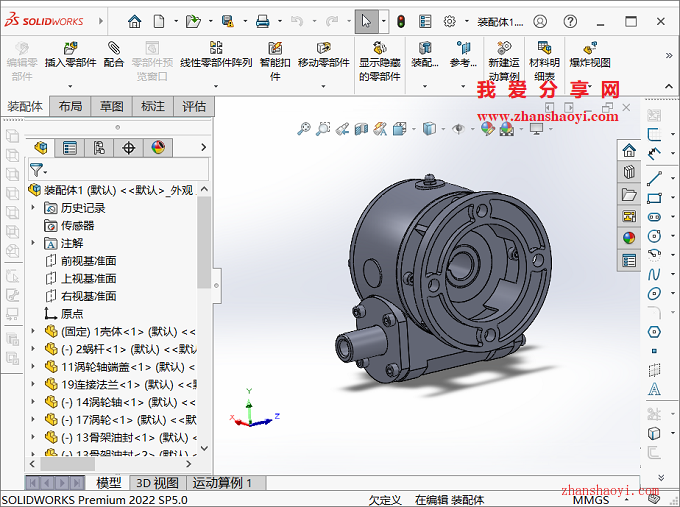Image resolution: width=680 pixels, height=507 pixels.
Task: Expand the 17涡轮<1> component node
Action: click(x=33, y=420)
